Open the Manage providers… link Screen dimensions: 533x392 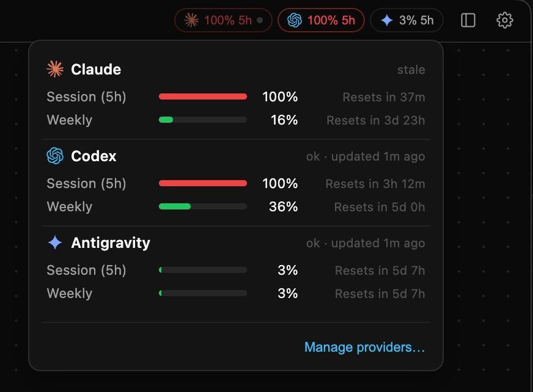click(x=365, y=347)
